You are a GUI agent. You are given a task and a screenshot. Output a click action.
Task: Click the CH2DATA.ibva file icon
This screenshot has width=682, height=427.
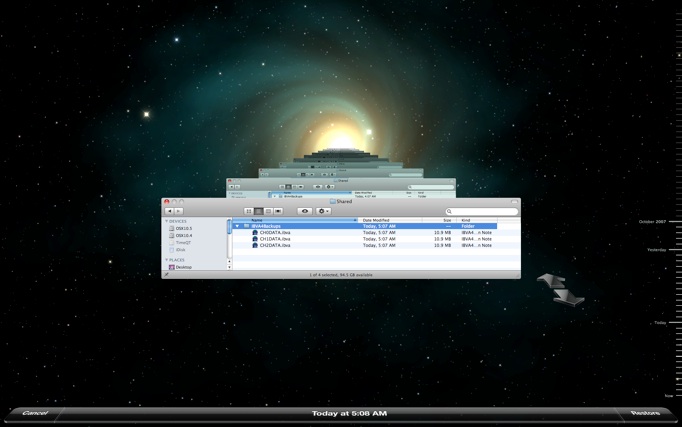[x=255, y=245]
